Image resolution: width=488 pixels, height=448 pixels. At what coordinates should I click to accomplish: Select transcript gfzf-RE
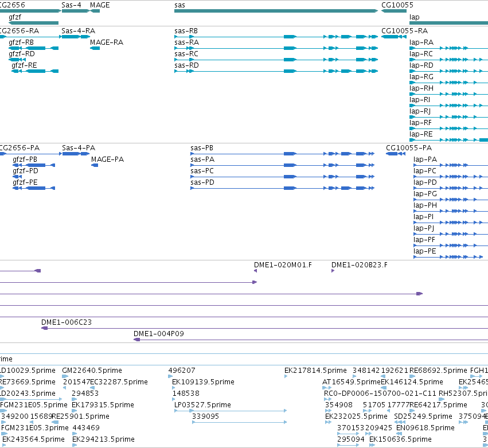tap(35, 71)
